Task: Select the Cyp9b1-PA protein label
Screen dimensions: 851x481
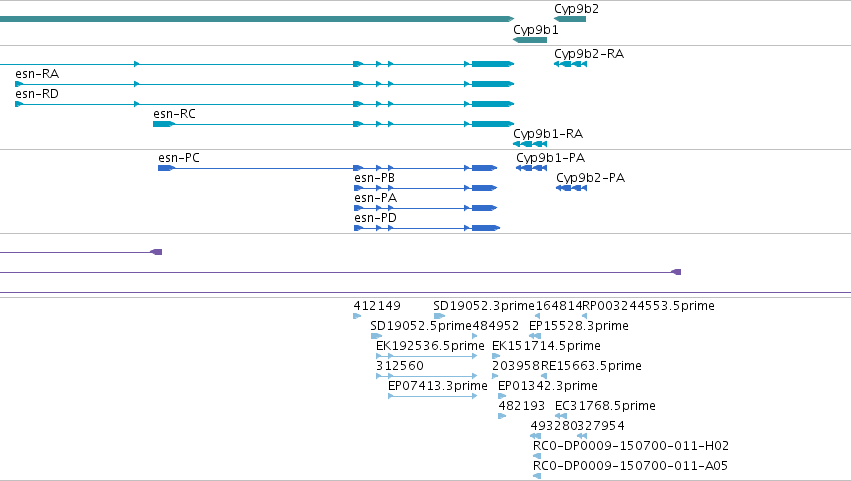Action: [x=550, y=158]
